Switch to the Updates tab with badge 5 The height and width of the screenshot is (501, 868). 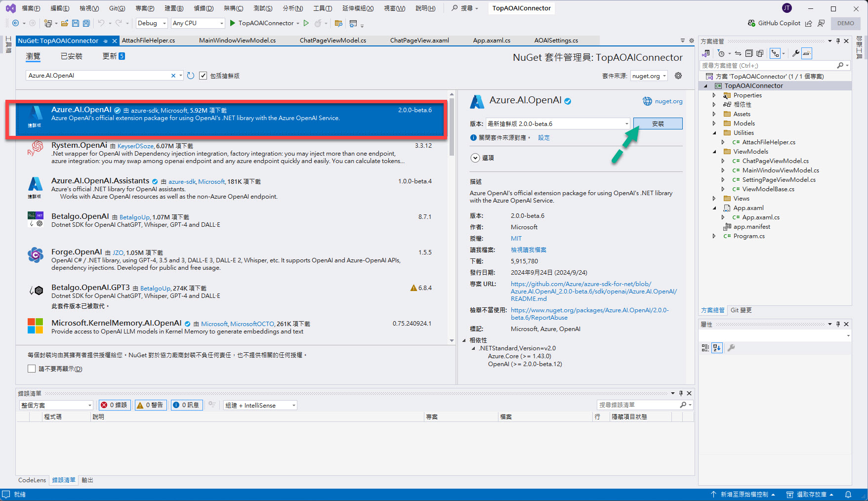pyautogui.click(x=114, y=56)
